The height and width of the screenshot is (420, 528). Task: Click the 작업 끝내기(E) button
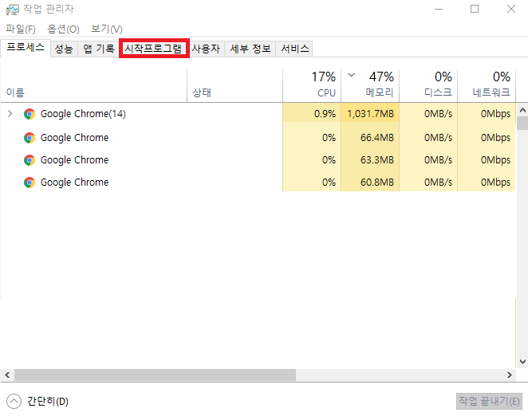[489, 401]
